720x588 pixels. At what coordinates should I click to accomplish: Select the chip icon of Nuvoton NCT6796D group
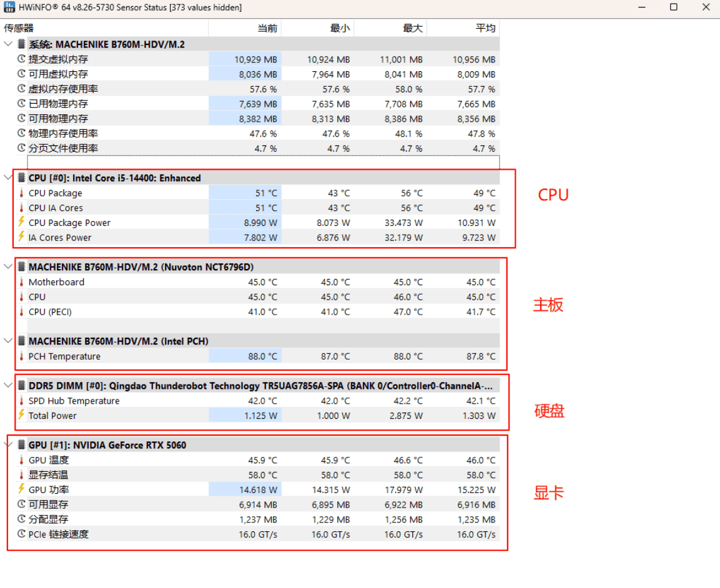21,267
